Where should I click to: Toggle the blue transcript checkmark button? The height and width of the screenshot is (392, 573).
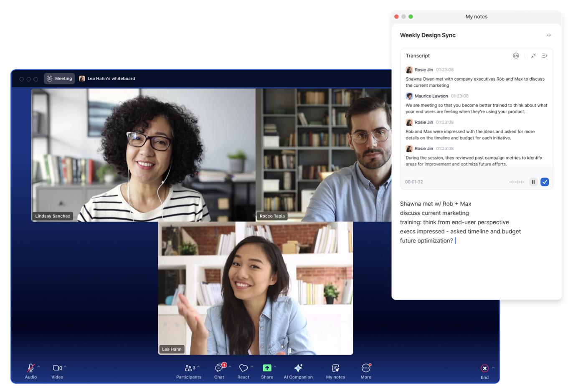[x=545, y=182]
